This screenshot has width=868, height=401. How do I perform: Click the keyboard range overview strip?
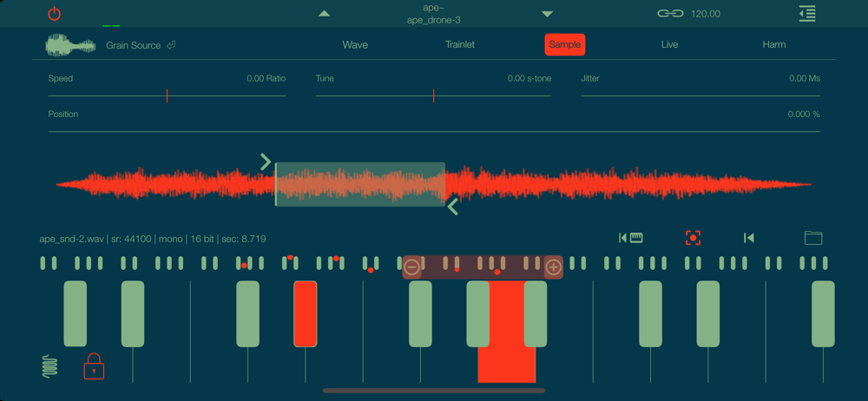(434, 264)
